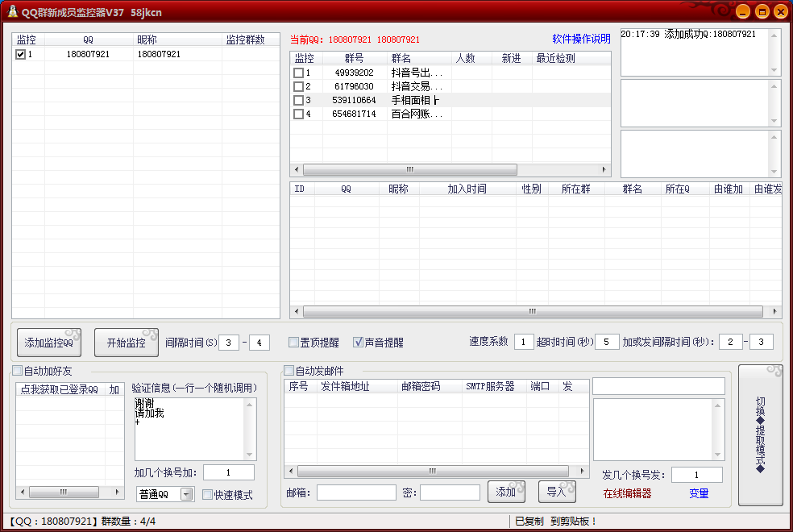Screen dimensions: 793x532
Task: Click 加入时间 column header
Action: [x=467, y=189]
